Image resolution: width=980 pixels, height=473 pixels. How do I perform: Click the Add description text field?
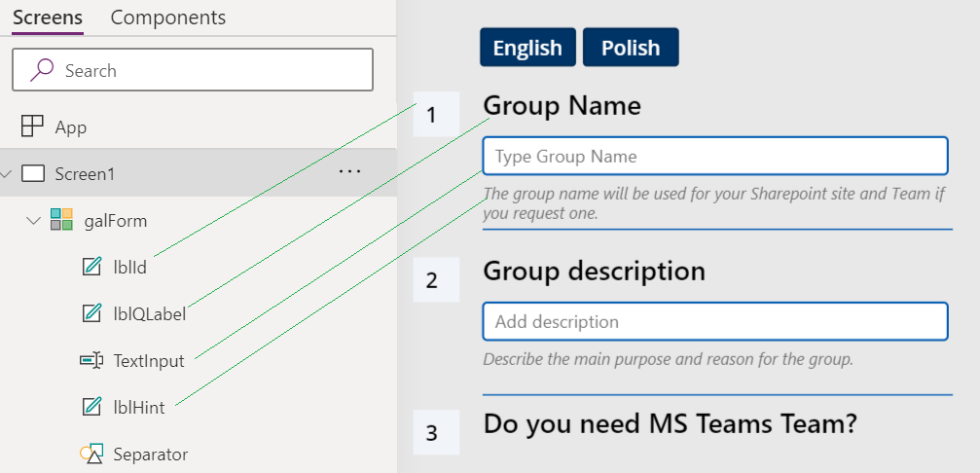pos(714,321)
